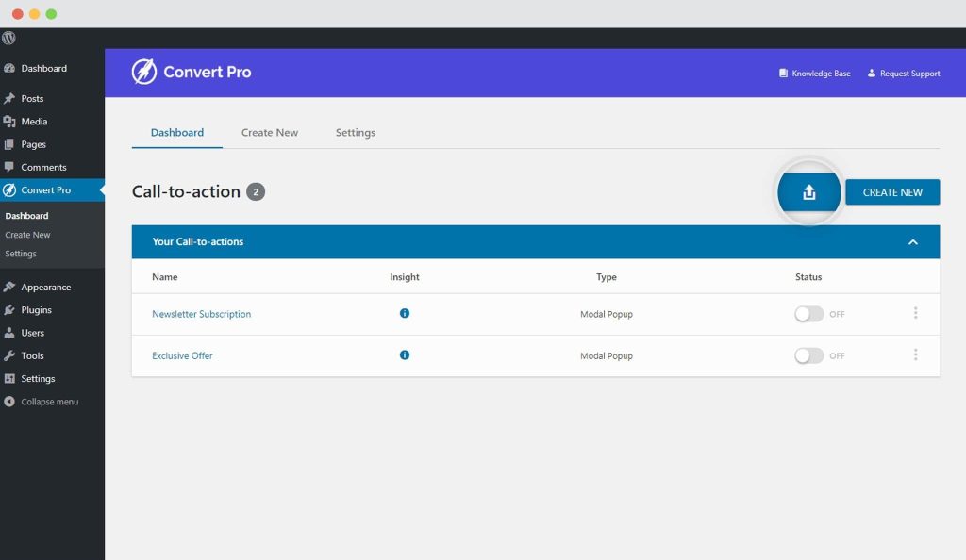Click Settings submenu under Convert Pro
Screen dimensions: 966x560
point(21,254)
